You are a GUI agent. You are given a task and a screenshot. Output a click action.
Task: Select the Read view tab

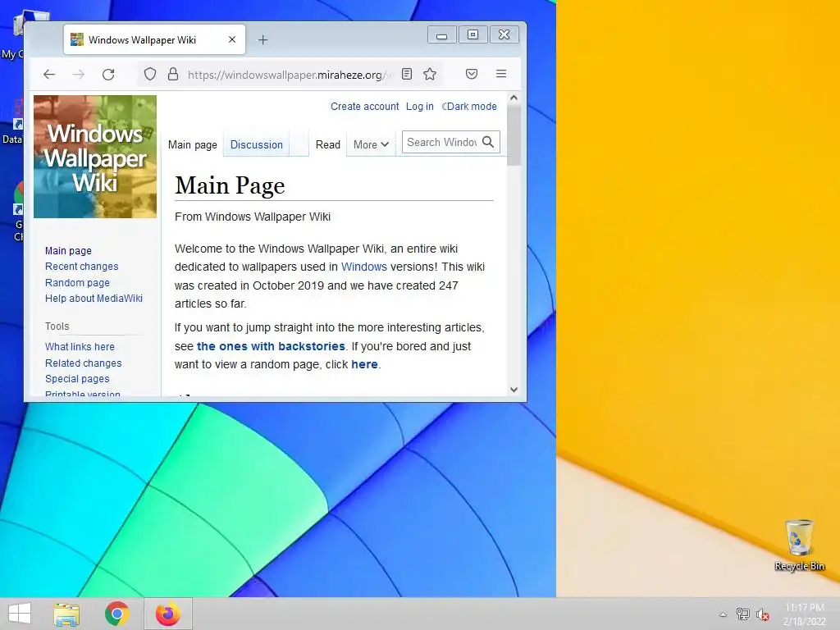coord(328,144)
